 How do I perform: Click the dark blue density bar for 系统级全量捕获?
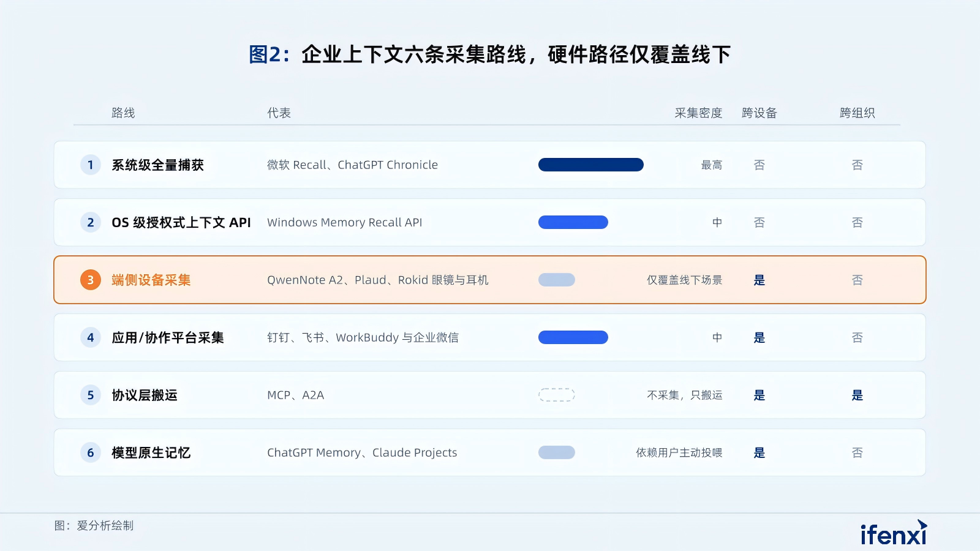click(x=591, y=165)
